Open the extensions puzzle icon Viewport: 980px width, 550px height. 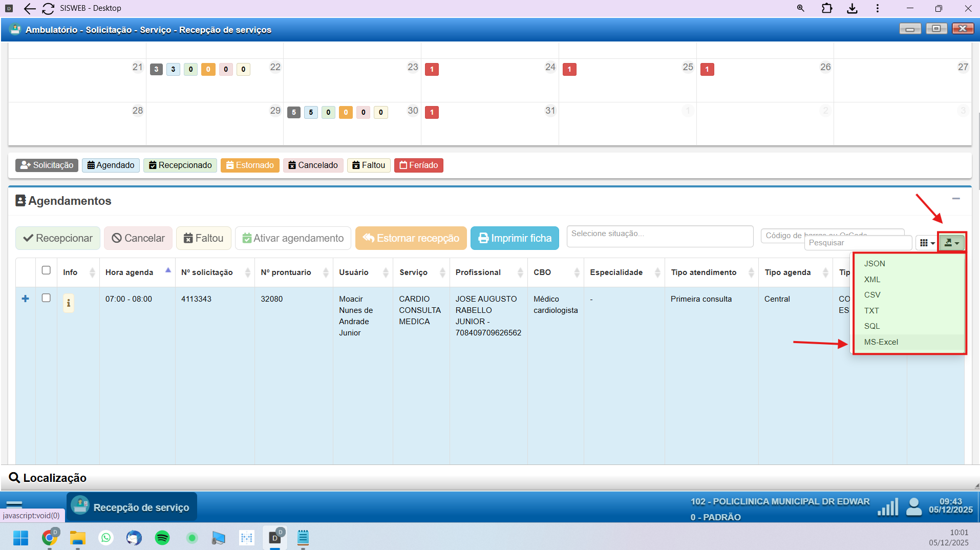826,8
